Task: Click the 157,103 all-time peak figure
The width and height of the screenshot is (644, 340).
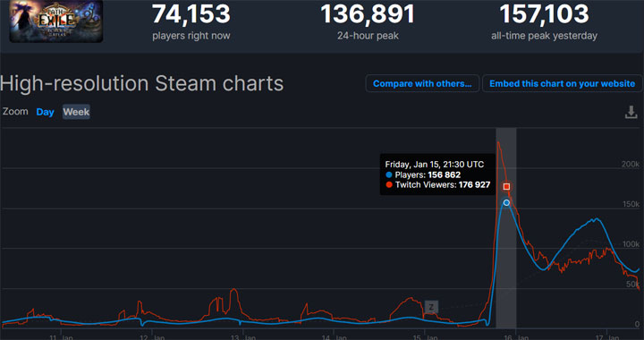Action: 544,13
